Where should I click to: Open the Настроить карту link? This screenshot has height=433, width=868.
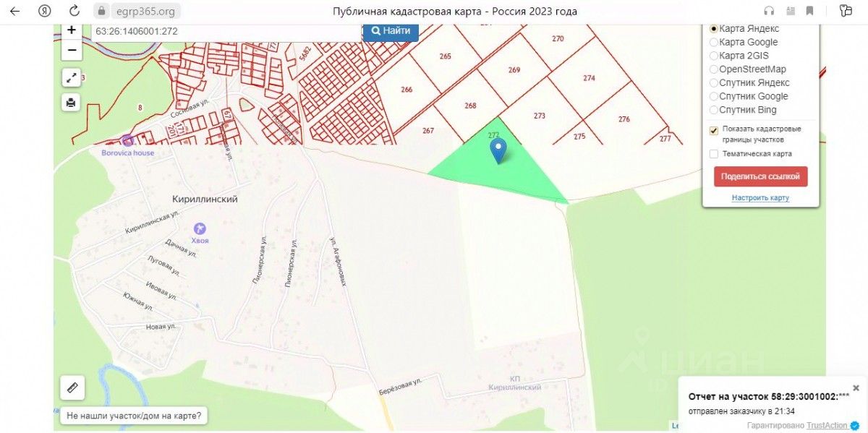[760, 198]
